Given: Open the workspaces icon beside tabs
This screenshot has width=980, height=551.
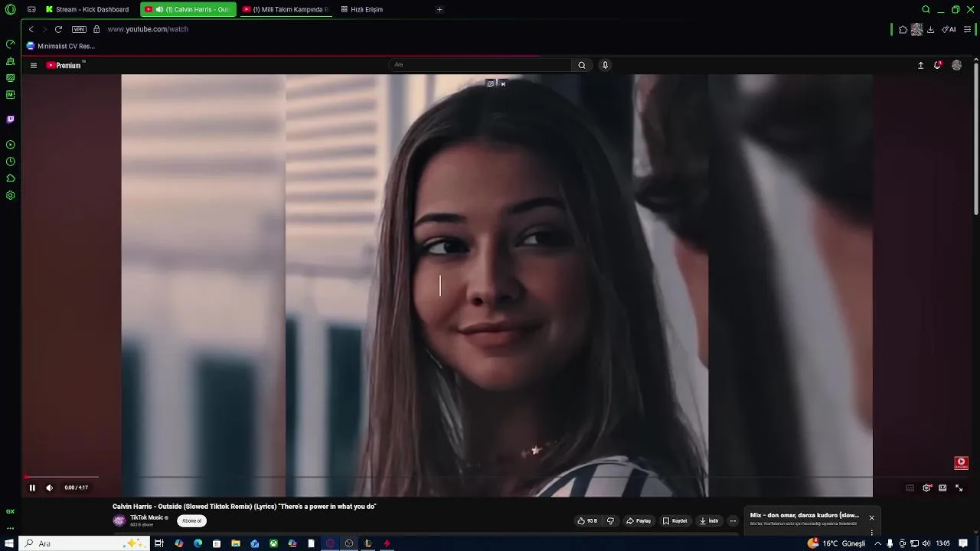Looking at the screenshot, I should point(31,9).
